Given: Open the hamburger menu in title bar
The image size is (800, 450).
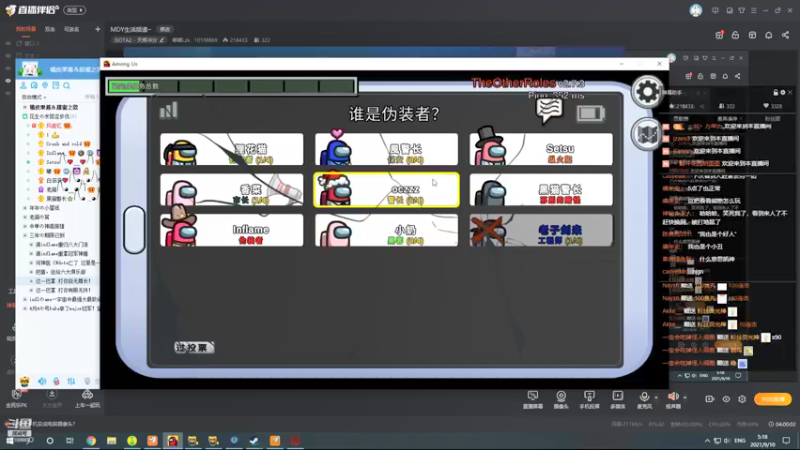Looking at the screenshot, I should (754, 10).
